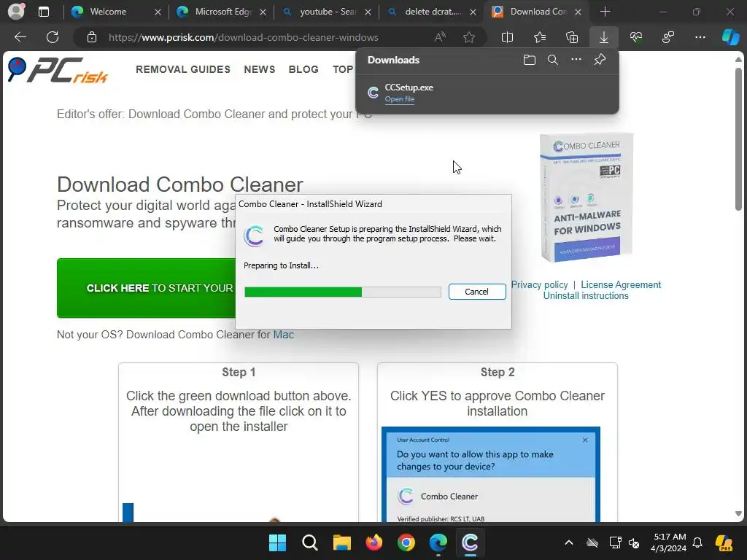View site information lock icon
Viewport: 747px width, 560px height.
(92, 37)
